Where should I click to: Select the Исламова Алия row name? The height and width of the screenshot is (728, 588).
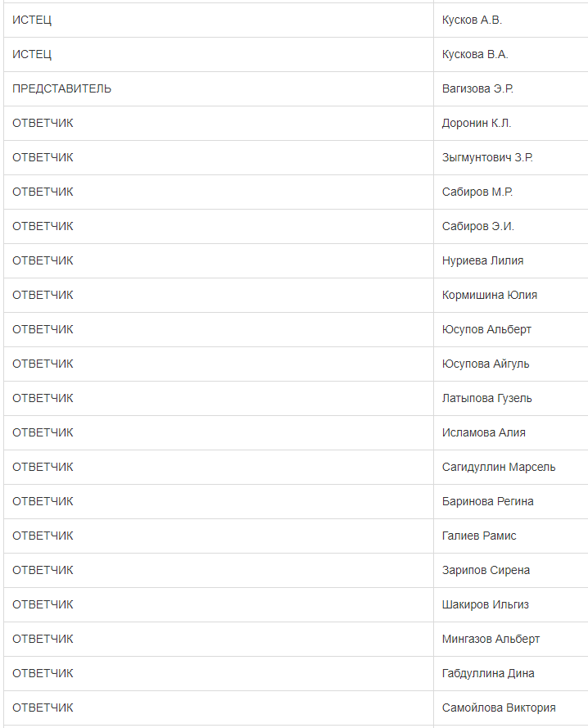484,432
